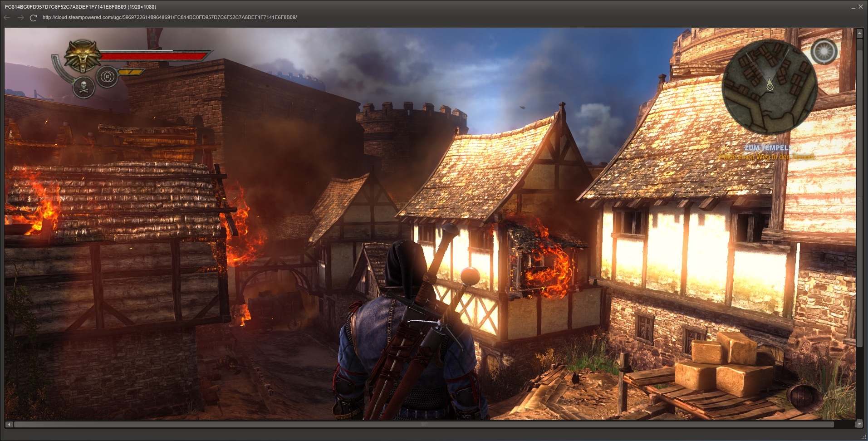Click the horizontal scrollbar left arrow
The image size is (868, 441).
click(9, 425)
